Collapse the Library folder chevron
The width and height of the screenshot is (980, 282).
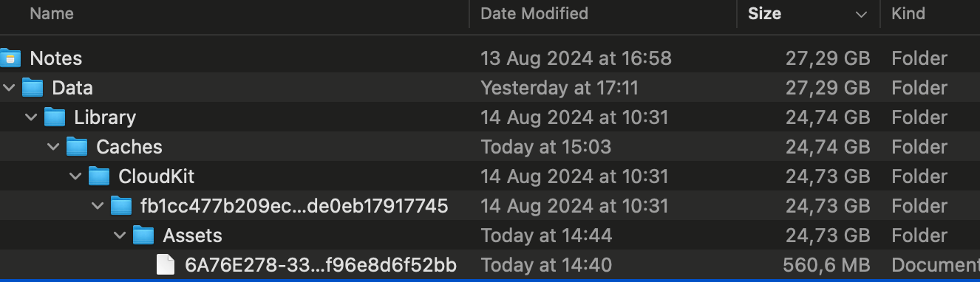pyautogui.click(x=31, y=117)
